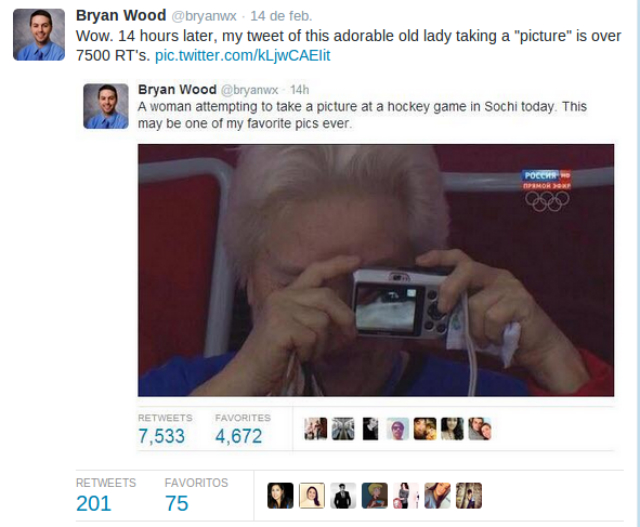Click the Bryan Wood name in header
The image size is (640, 527).
click(121, 16)
